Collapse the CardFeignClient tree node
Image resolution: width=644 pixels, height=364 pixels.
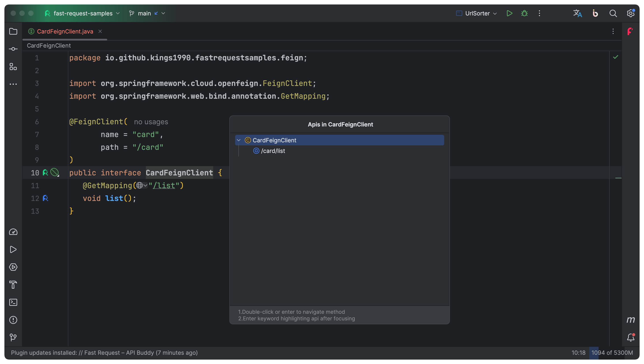point(239,140)
